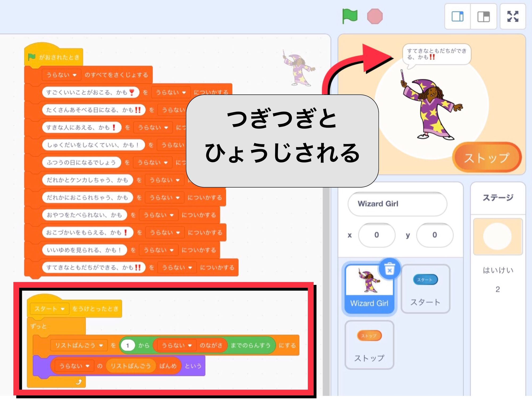This screenshot has height=399, width=532.
Task: Click the text field だれかとケンカしちゃう、かも
Action: click(x=87, y=180)
